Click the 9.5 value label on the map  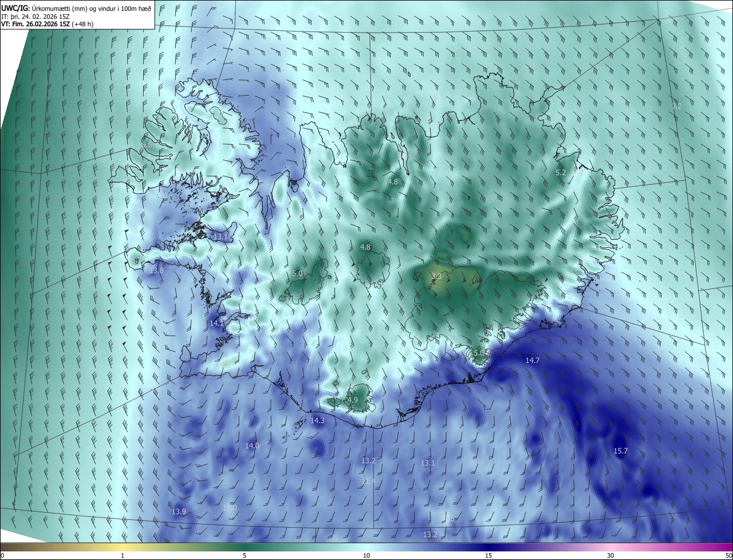coord(439,97)
